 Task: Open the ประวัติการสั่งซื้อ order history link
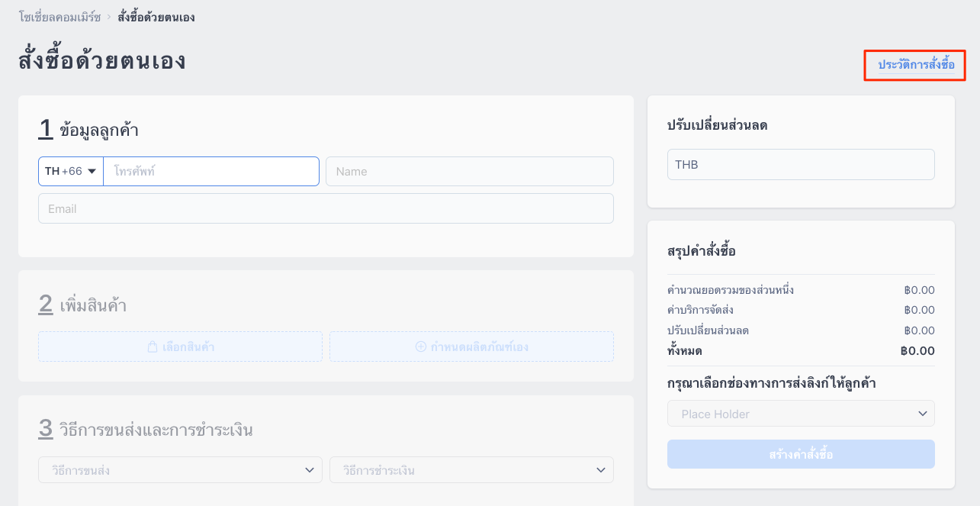915,65
